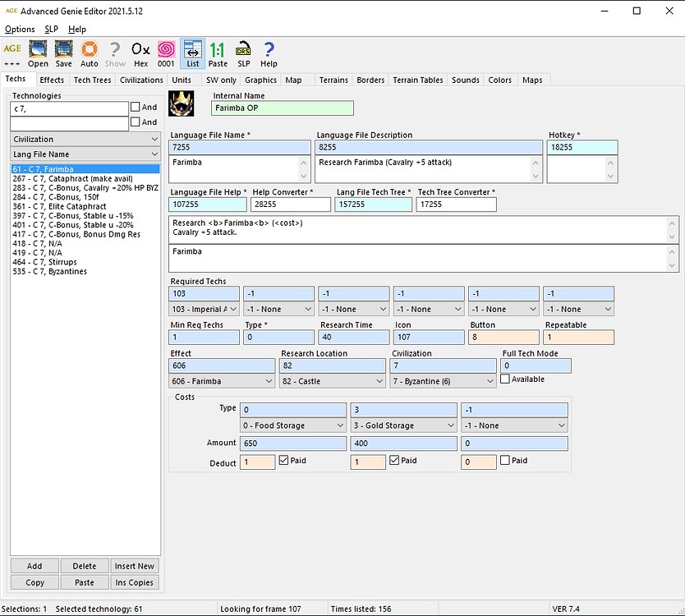Click the 0001 raw numbers icon
685x616 pixels.
pos(165,54)
